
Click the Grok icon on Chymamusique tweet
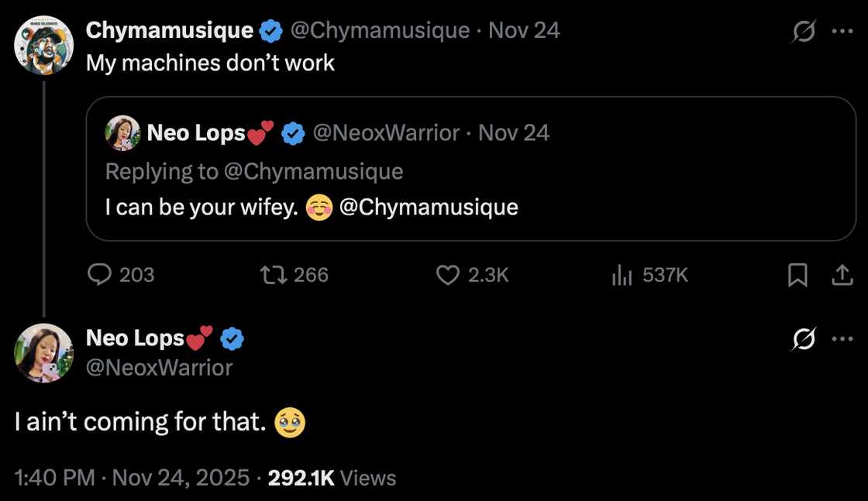click(x=804, y=32)
